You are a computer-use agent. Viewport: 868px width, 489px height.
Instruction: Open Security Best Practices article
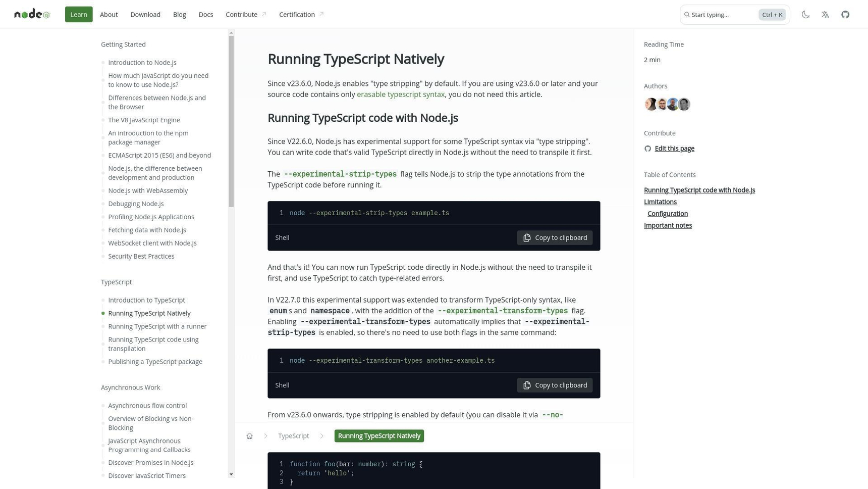141,257
